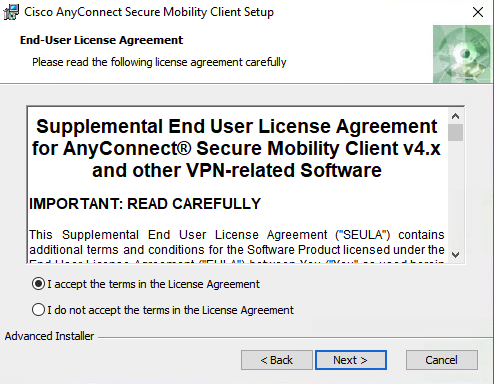Image resolution: width=494 pixels, height=384 pixels.
Task: Click the scroll up arrow of license text
Action: pyautogui.click(x=455, y=116)
